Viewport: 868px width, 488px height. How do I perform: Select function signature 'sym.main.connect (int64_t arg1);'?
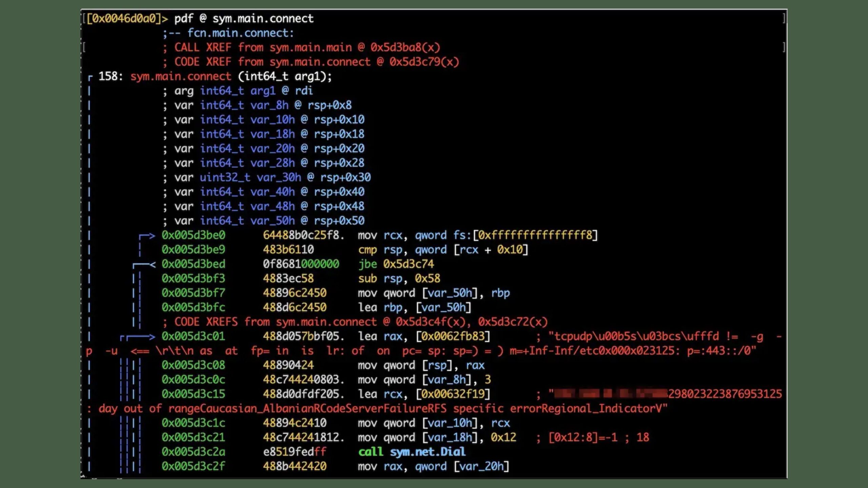coord(231,76)
